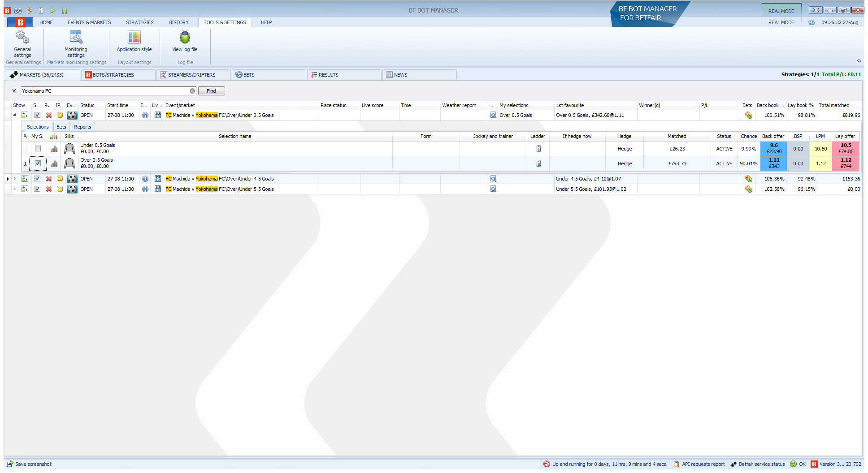
Task: Open ladder for Under 0.5 Goals selection
Action: 538,149
